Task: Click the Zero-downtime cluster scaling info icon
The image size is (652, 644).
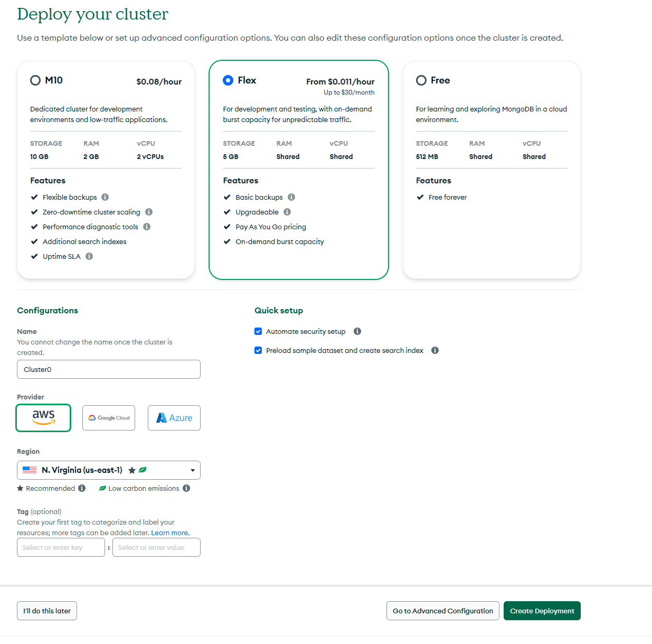Action: tap(149, 212)
